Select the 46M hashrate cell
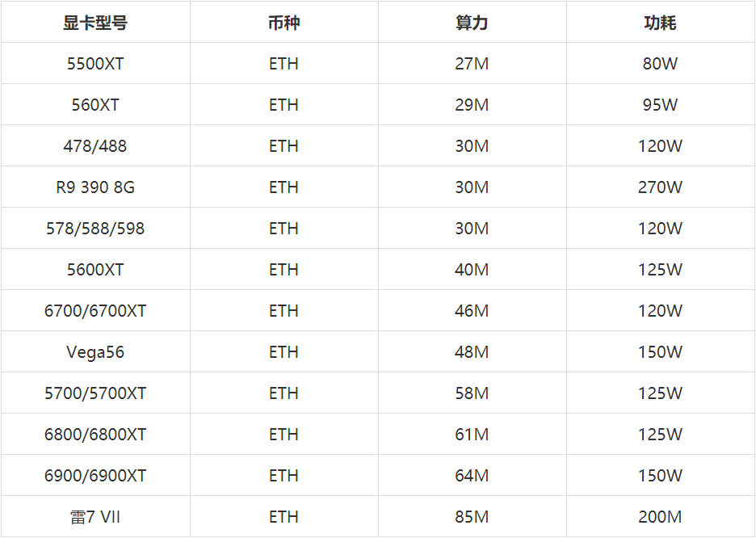The width and height of the screenshot is (756, 538). pyautogui.click(x=472, y=311)
